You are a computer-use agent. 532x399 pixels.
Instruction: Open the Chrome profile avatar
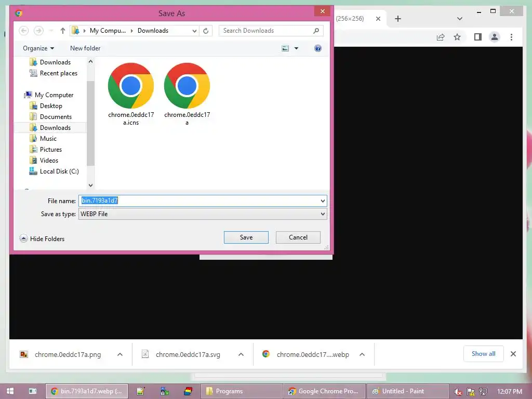(495, 37)
